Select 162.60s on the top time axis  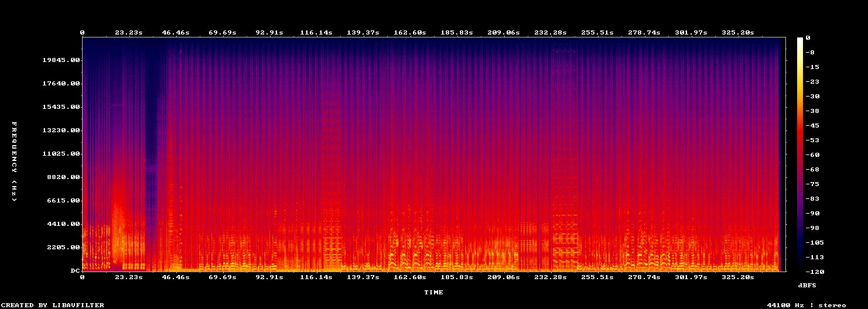(410, 32)
